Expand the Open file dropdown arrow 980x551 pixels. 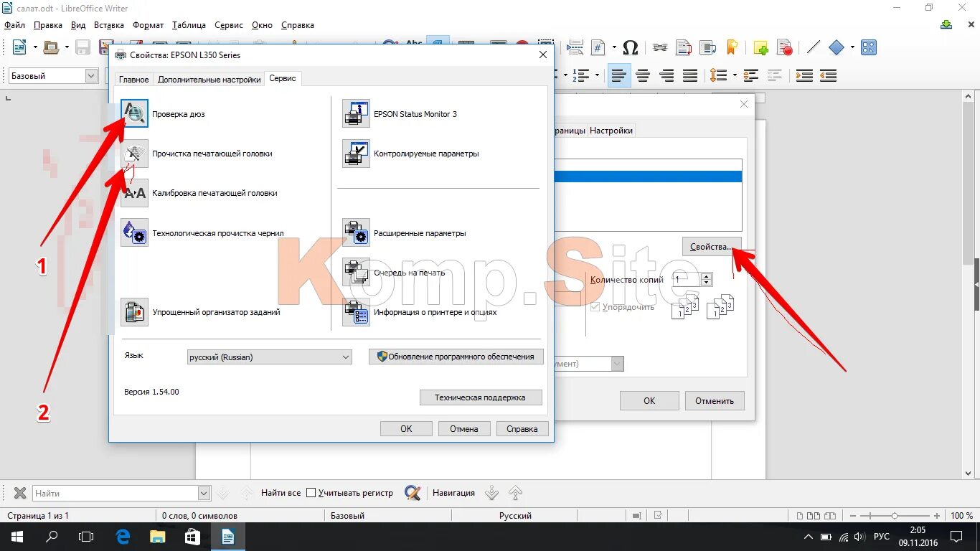(x=67, y=48)
